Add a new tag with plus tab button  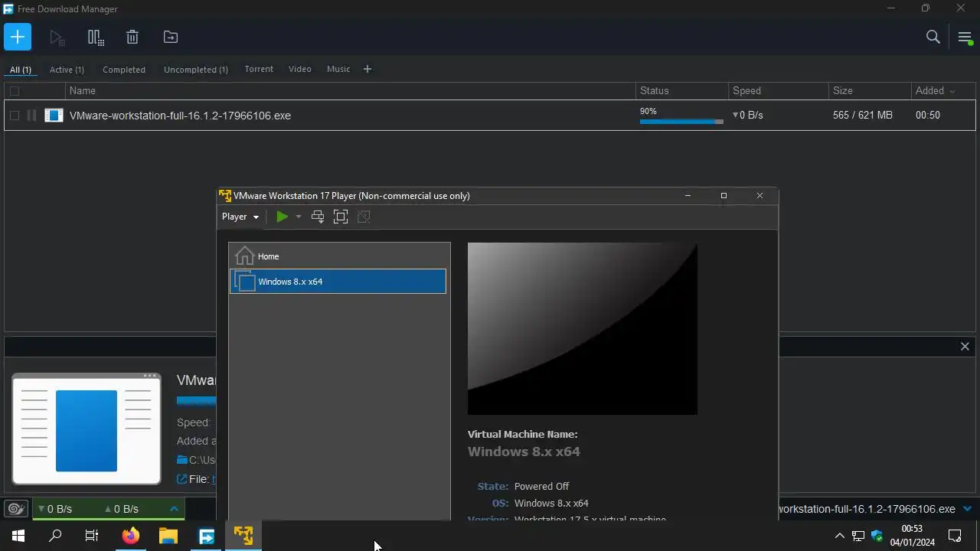point(367,69)
